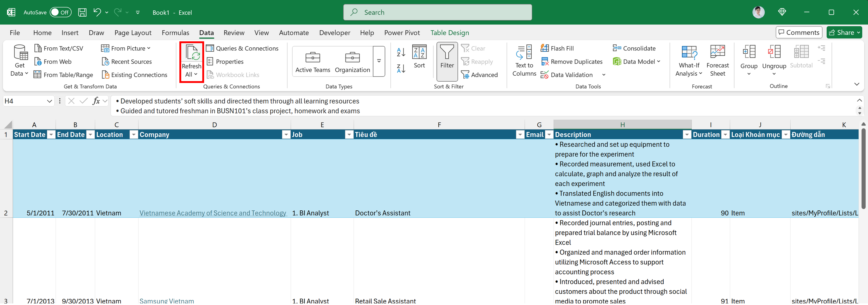This screenshot has height=305, width=868.
Task: Click the Save icon in title bar
Action: pos(82,12)
